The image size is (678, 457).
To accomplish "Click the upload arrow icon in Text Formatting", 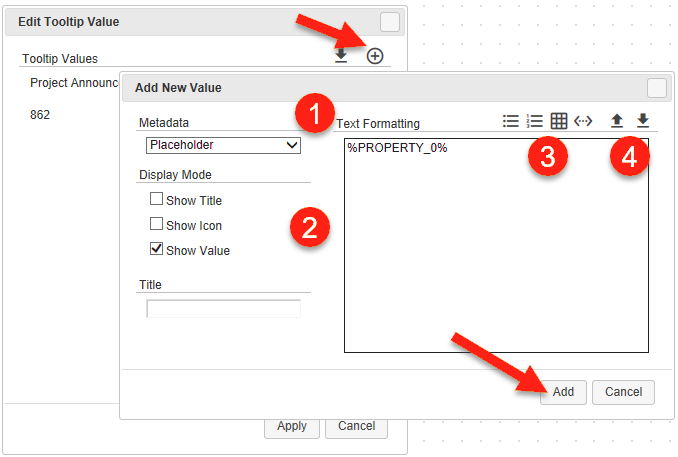I will [617, 121].
